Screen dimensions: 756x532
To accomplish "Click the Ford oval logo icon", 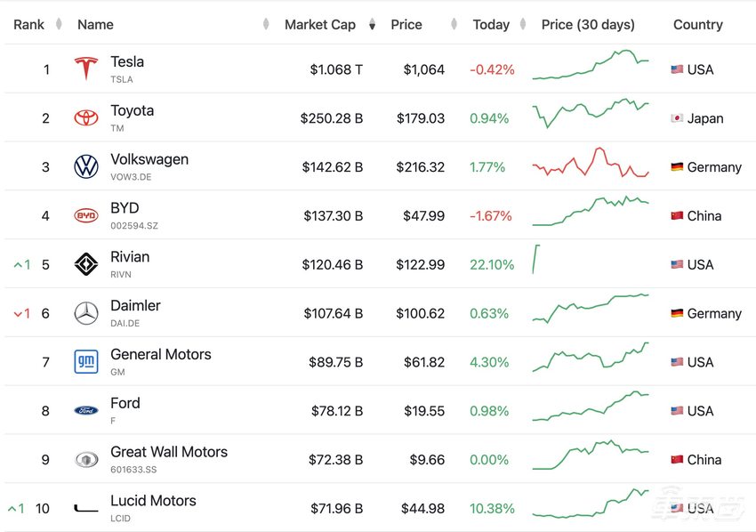I will pos(86,411).
